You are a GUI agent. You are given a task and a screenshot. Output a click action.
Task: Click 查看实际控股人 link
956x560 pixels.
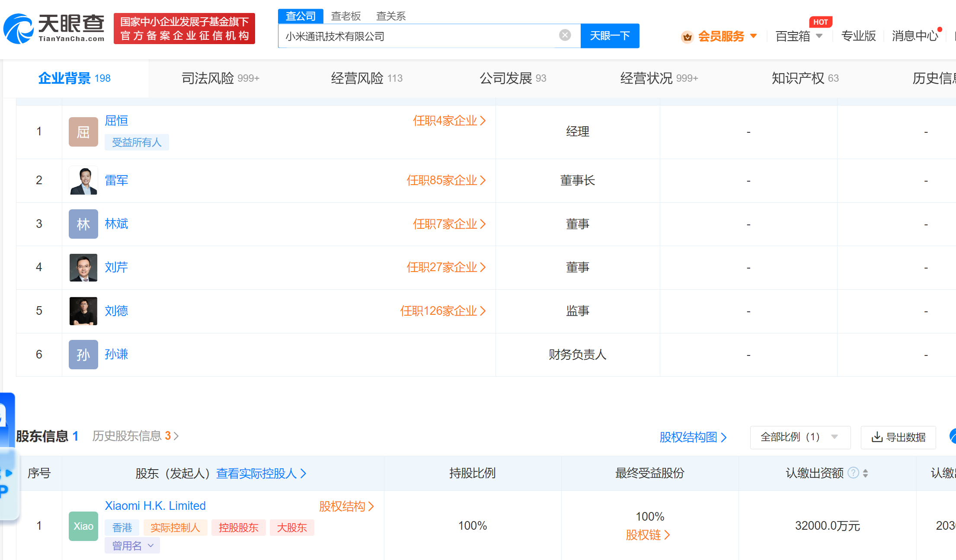coord(261,474)
